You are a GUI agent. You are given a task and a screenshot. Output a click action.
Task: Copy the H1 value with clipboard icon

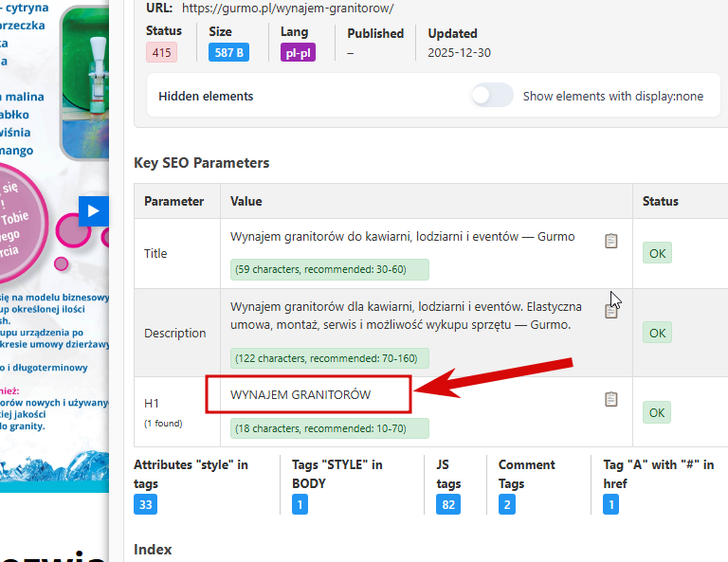[611, 399]
